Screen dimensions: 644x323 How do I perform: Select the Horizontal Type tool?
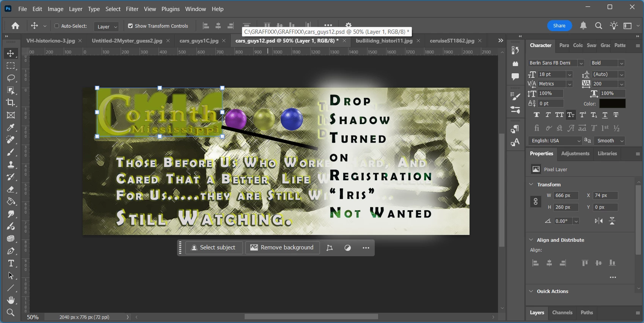[11, 263]
